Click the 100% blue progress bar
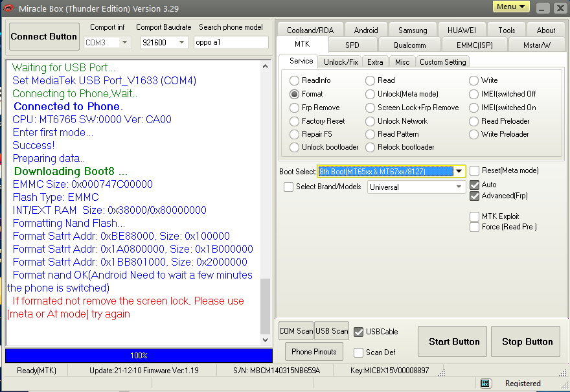 click(139, 355)
